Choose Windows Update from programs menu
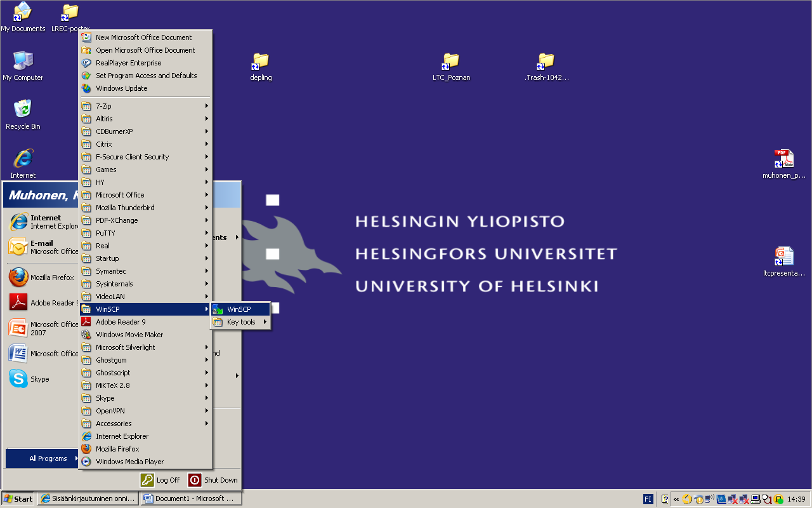The width and height of the screenshot is (812, 508). pyautogui.click(x=121, y=88)
